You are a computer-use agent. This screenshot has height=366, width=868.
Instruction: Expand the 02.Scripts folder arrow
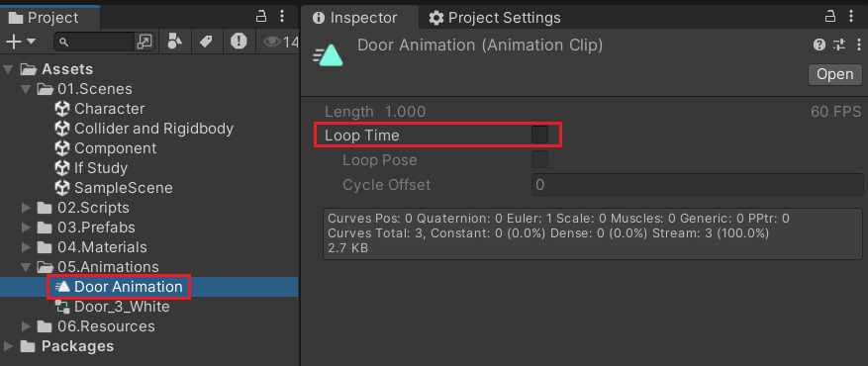[26, 208]
